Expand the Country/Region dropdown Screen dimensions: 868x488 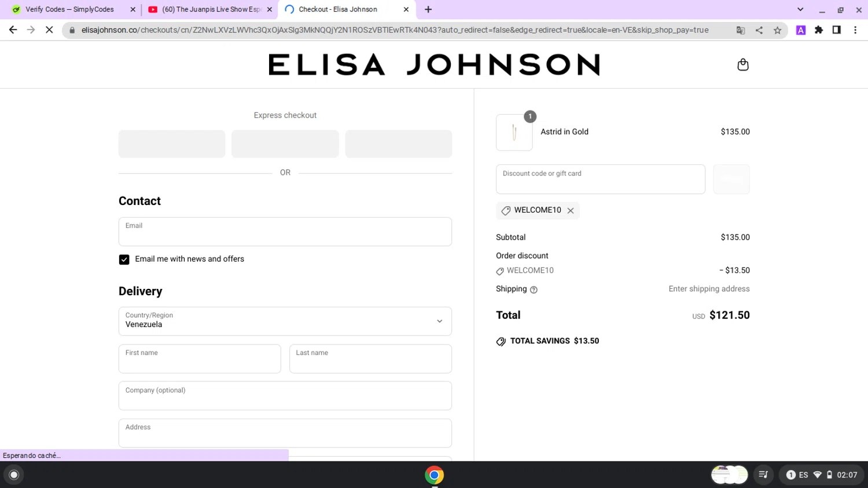[x=285, y=321]
